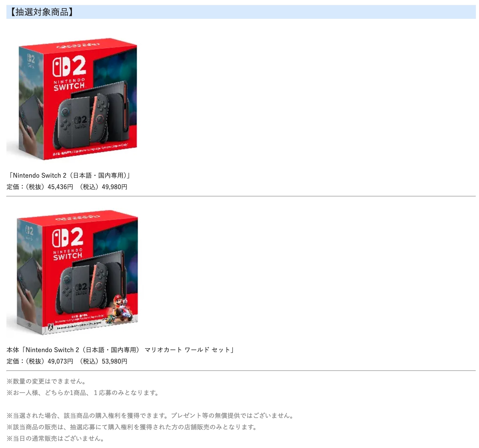Click the 抽選対象商品 section header

[x=241, y=12]
